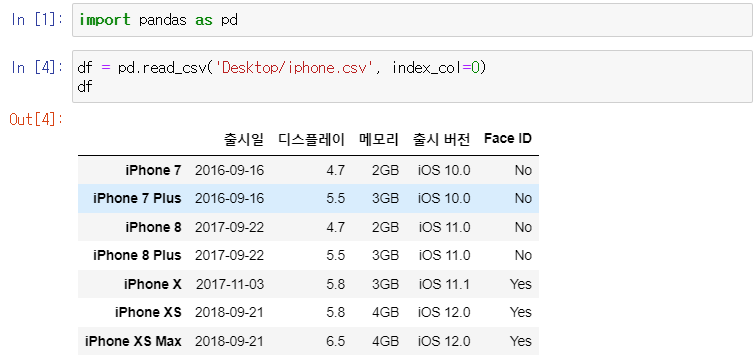Click the iPhone XS release date 2018-09-21
The width and height of the screenshot is (754, 360).
pos(229,312)
